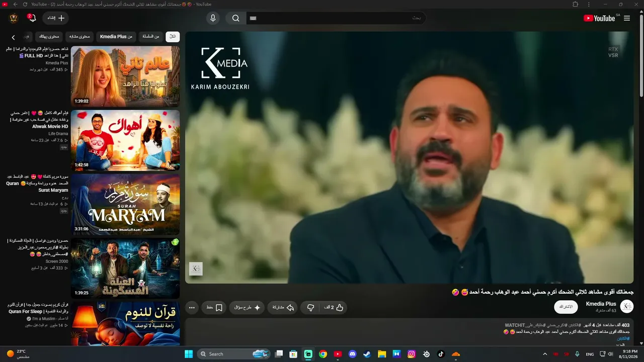Image resolution: width=644 pixels, height=362 pixels.
Task: Save the video to a playlist (حفظ)
Action: click(x=214, y=308)
